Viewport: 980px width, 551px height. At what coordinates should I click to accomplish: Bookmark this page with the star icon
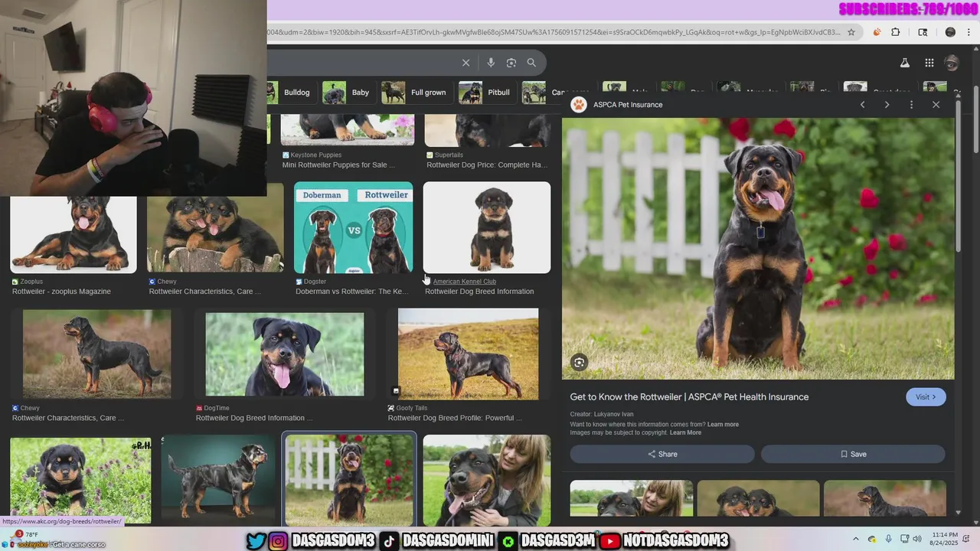click(x=851, y=32)
